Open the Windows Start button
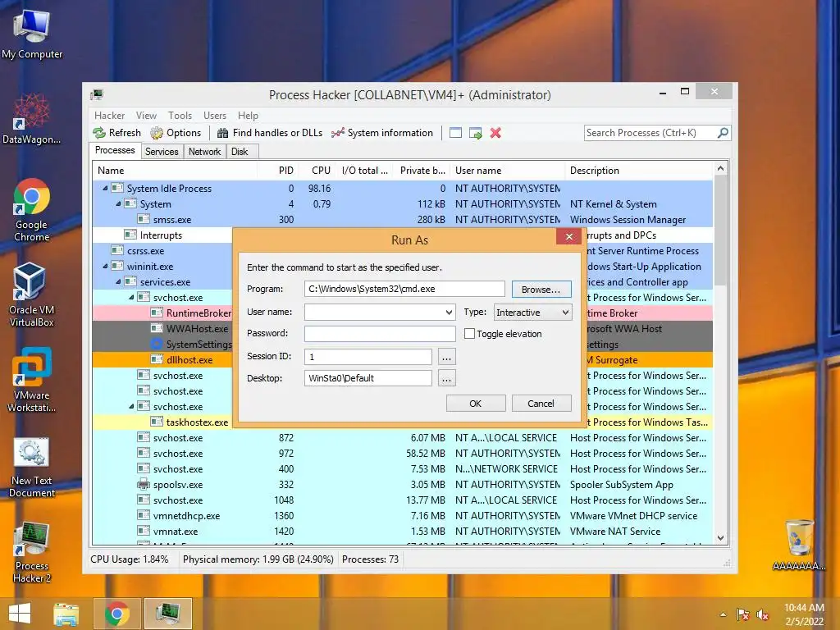The width and height of the screenshot is (840, 630). 20,614
